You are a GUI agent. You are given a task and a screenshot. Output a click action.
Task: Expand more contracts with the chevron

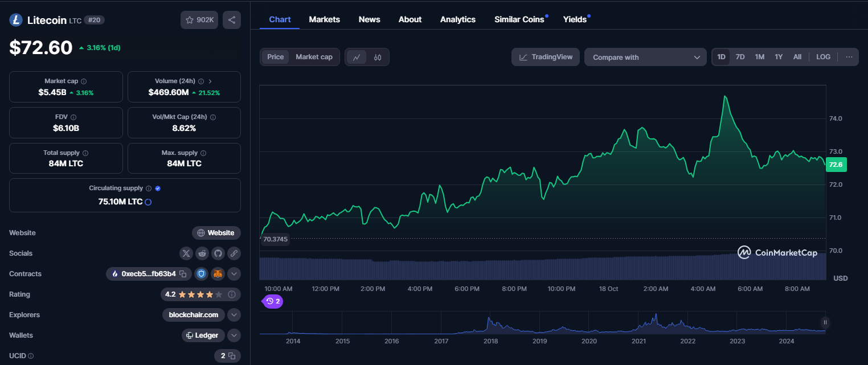point(234,274)
